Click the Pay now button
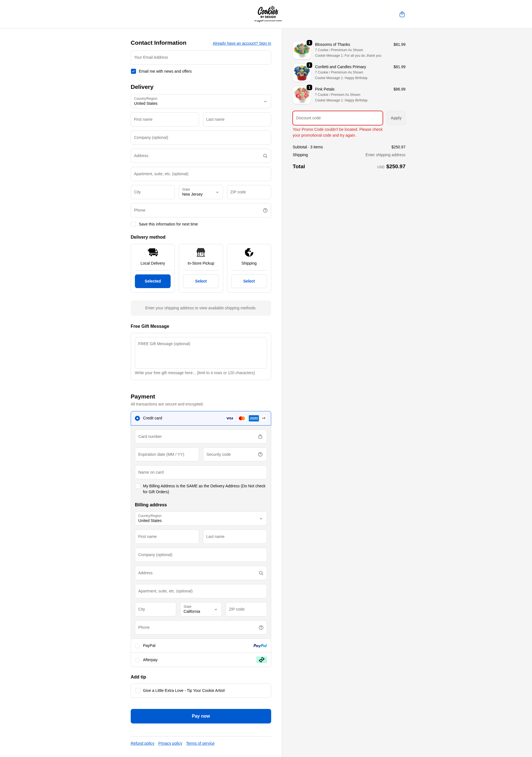This screenshot has height=757, width=532. [201, 716]
